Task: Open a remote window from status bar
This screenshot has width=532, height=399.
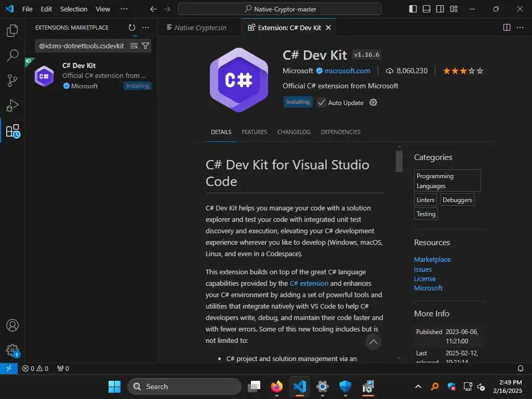Action: [9, 368]
